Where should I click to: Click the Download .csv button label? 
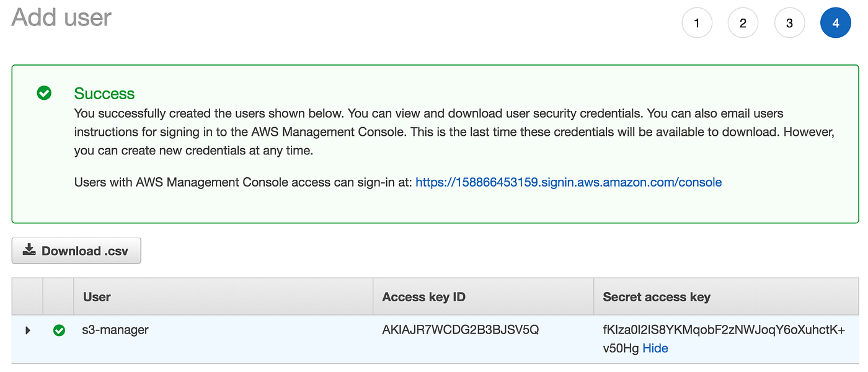click(x=86, y=251)
